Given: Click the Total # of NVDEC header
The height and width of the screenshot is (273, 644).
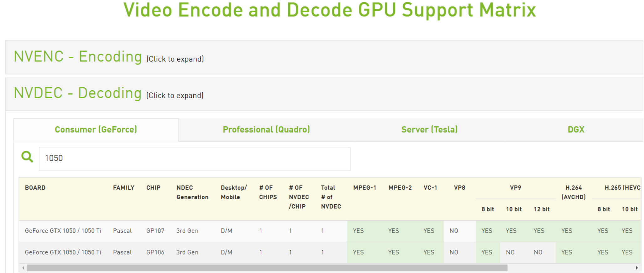Looking at the screenshot, I should tap(331, 197).
